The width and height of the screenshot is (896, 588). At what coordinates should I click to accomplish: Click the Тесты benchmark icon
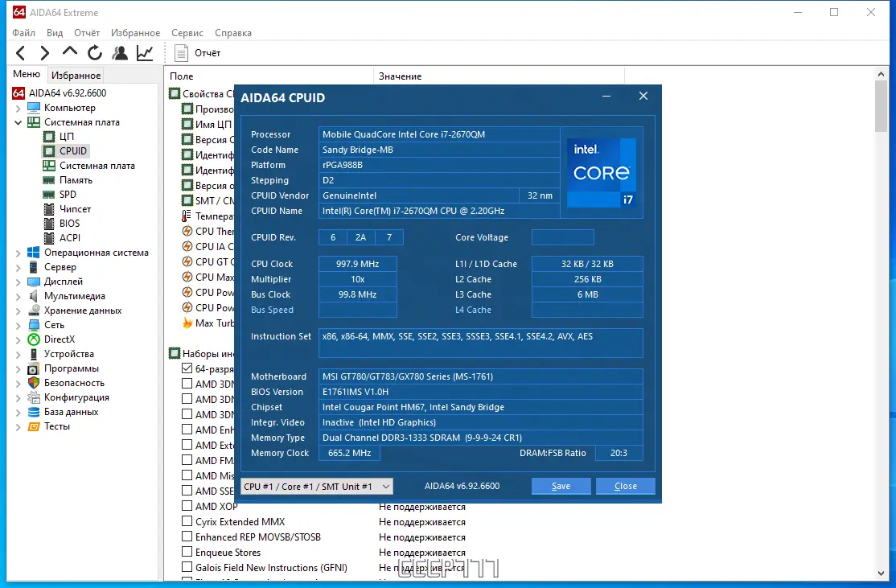point(34,426)
